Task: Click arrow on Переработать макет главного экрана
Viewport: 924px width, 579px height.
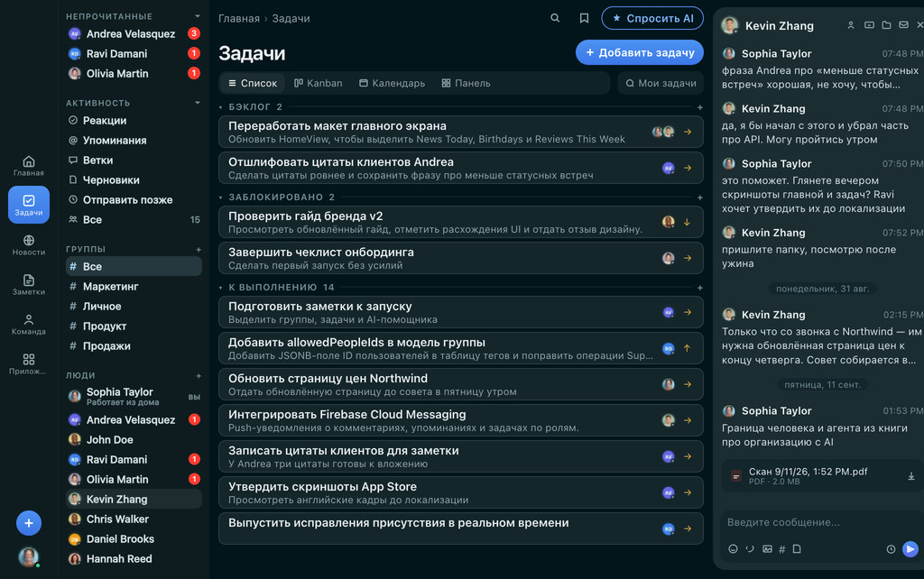Action: (687, 132)
